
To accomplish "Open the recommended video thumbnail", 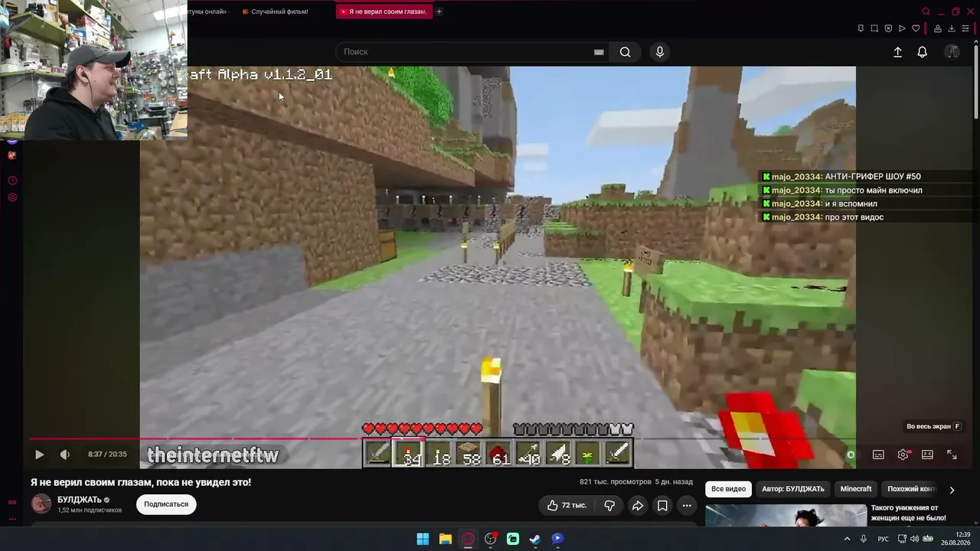I will (x=786, y=515).
